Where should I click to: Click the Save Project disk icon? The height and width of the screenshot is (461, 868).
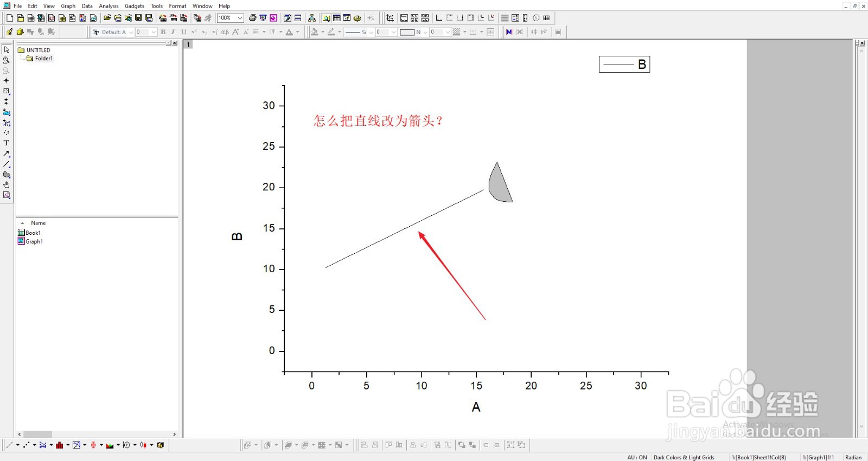(138, 18)
